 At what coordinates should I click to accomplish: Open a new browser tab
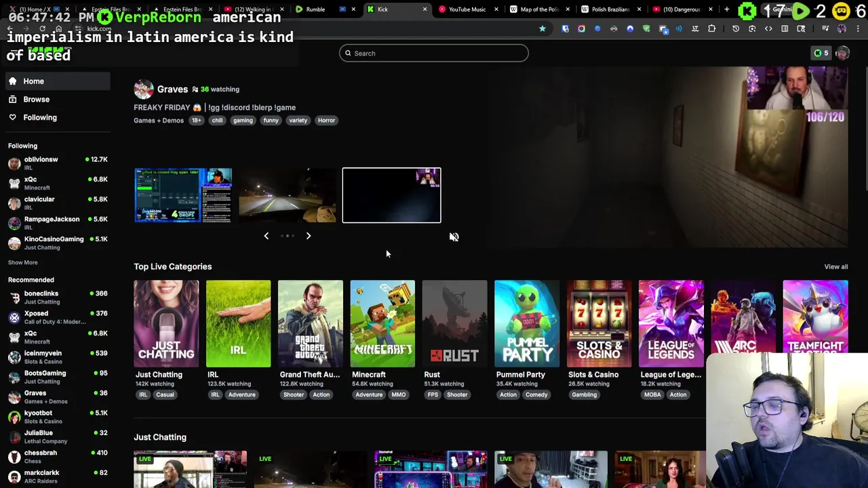coord(726,9)
